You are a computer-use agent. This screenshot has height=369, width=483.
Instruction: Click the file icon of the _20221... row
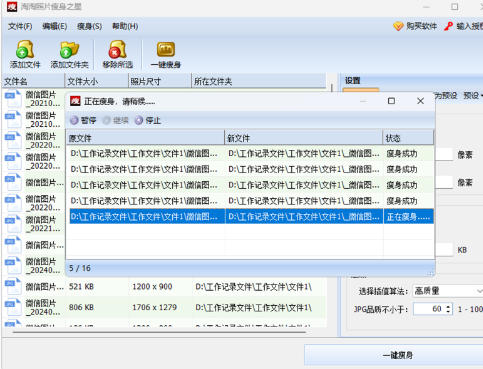click(x=13, y=224)
